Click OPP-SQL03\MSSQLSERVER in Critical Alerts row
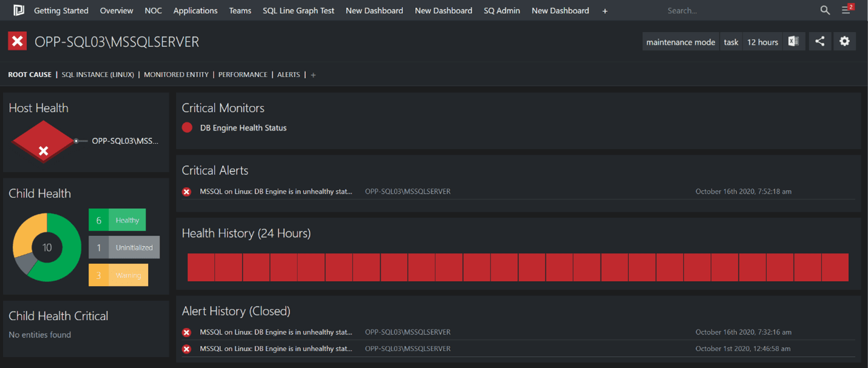 pyautogui.click(x=408, y=192)
